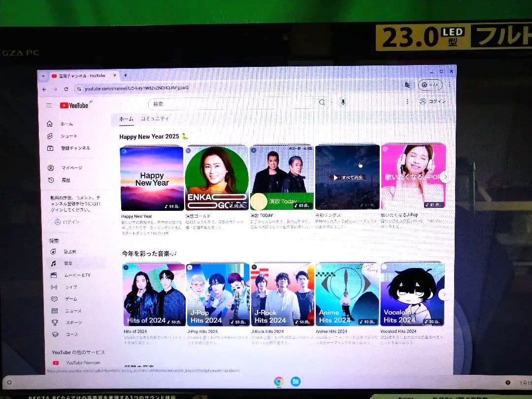Click into the 検索 search field
The height and width of the screenshot is (399, 532).
(x=232, y=103)
